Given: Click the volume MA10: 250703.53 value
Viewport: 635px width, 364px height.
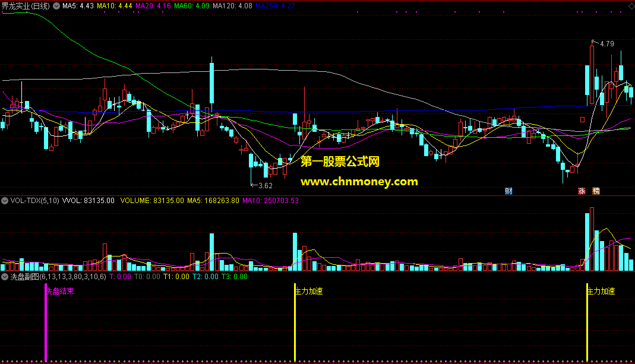Looking at the screenshot, I should click(270, 201).
